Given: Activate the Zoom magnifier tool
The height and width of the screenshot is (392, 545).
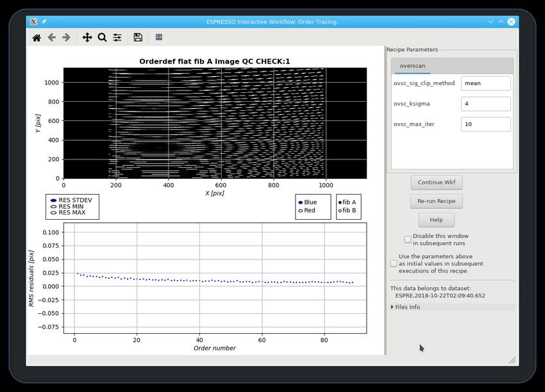Looking at the screenshot, I should click(102, 38).
